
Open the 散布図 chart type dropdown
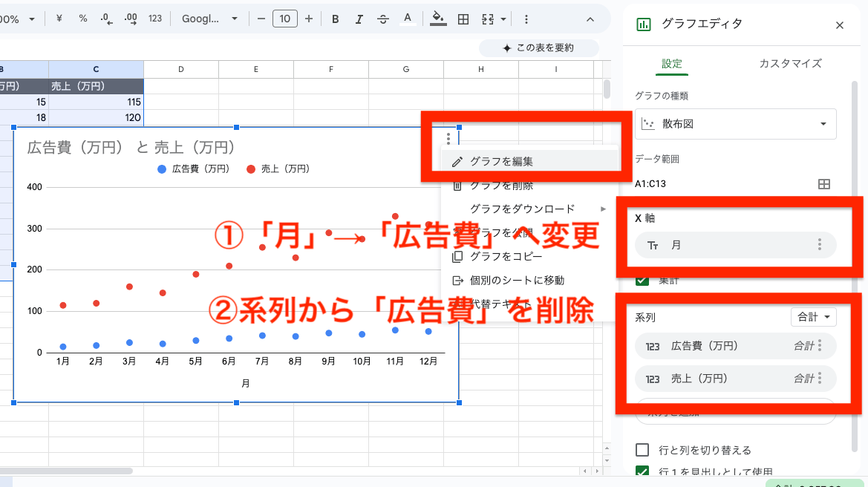coord(735,124)
